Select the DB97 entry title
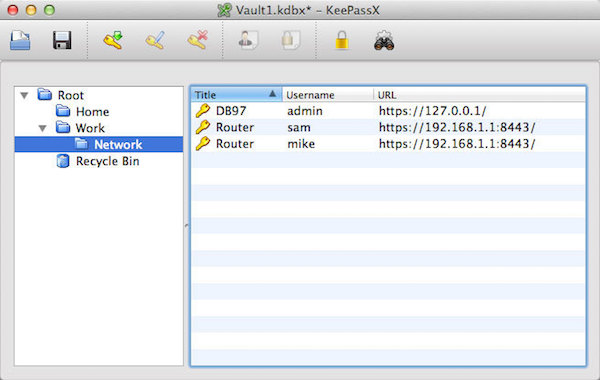This screenshot has width=600, height=380. pyautogui.click(x=231, y=111)
